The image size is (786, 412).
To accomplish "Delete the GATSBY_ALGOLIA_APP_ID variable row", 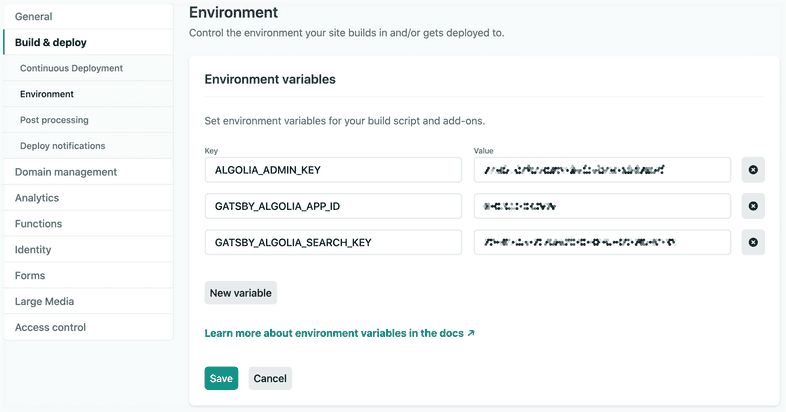I will (753, 206).
